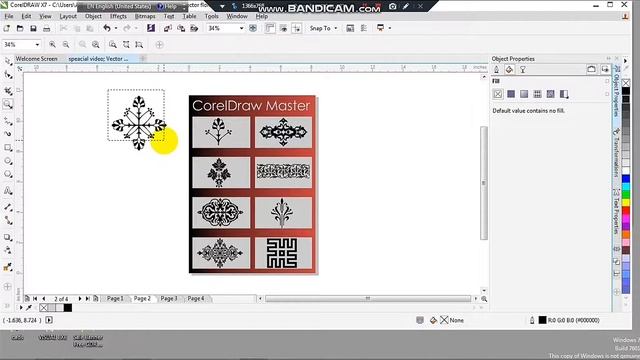Switch to Page 4 tab
Image resolution: width=640 pixels, height=360 pixels.
(196, 299)
